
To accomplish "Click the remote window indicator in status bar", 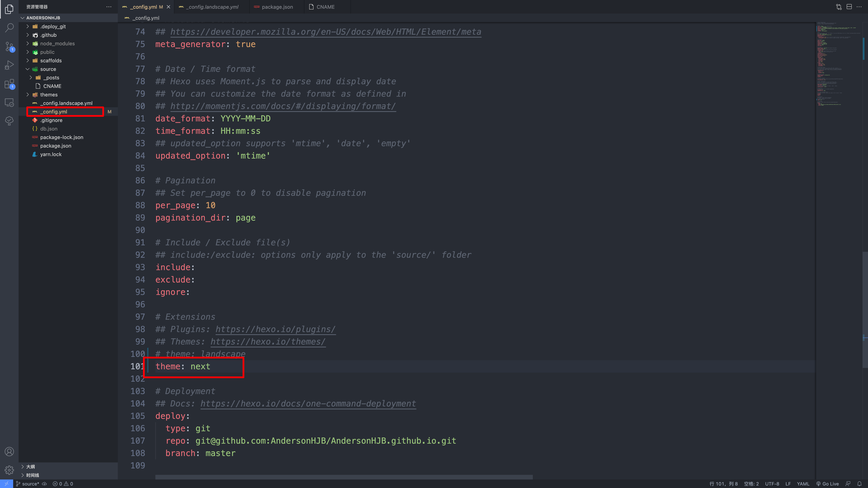I will (x=6, y=484).
